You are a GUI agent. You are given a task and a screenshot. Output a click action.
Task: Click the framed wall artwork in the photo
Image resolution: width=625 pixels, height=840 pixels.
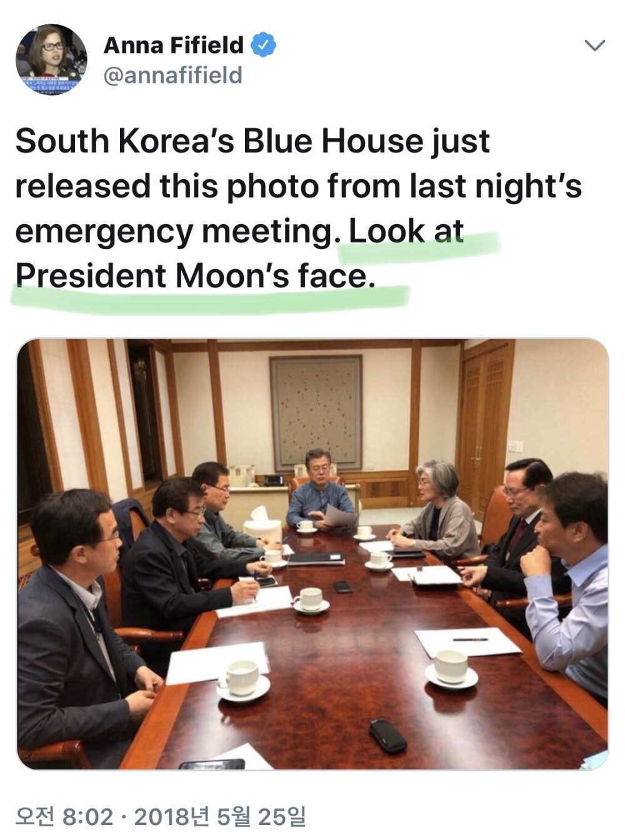[x=316, y=412]
